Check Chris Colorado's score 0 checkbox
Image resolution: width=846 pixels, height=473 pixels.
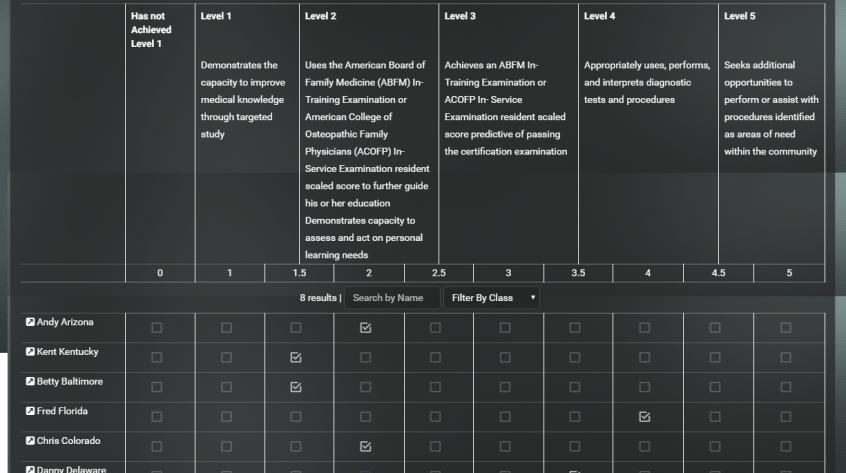156,446
